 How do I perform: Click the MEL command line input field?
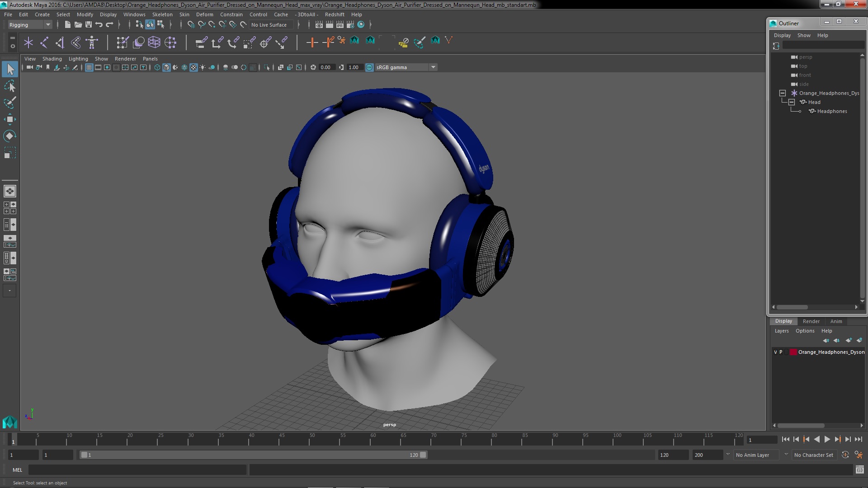tap(137, 470)
